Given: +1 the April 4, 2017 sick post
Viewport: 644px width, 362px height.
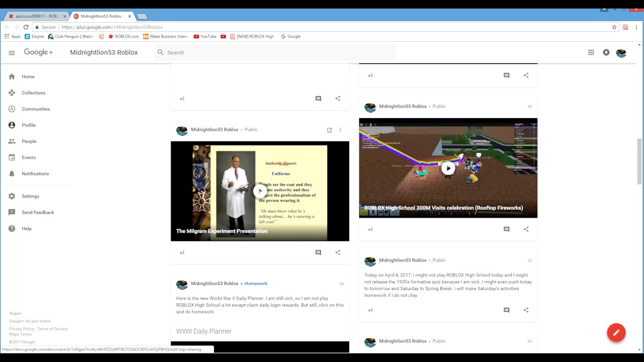Looking at the screenshot, I should point(370,311).
